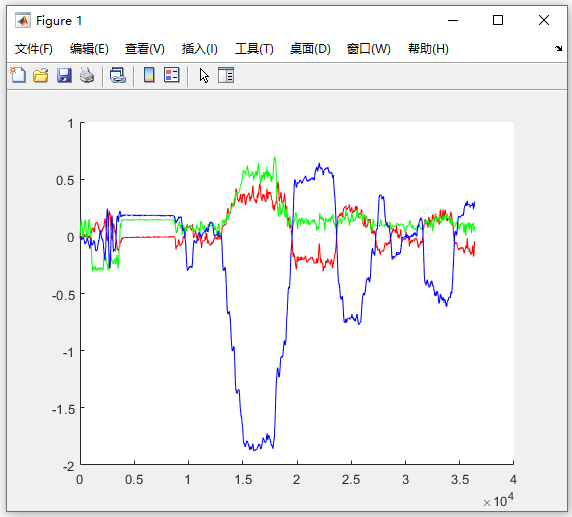Save the figure with the floppy disk icon
This screenshot has height=517, width=572.
64,76
